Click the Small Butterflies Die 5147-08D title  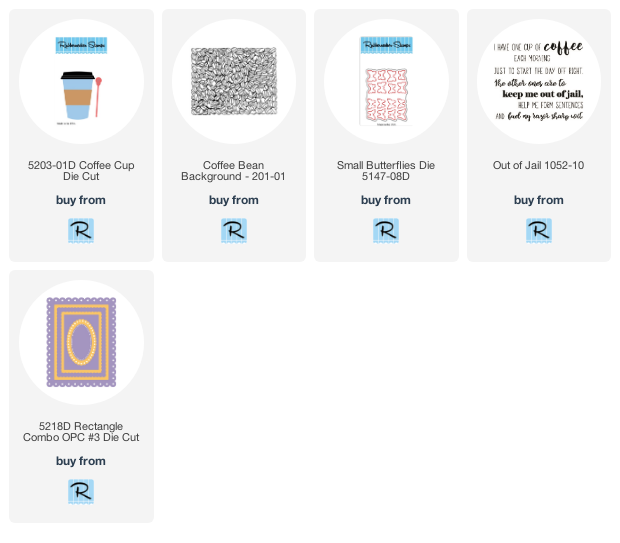coord(386,170)
